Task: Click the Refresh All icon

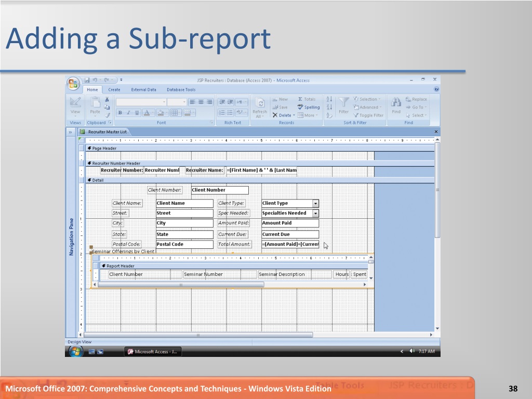Action: [260, 102]
